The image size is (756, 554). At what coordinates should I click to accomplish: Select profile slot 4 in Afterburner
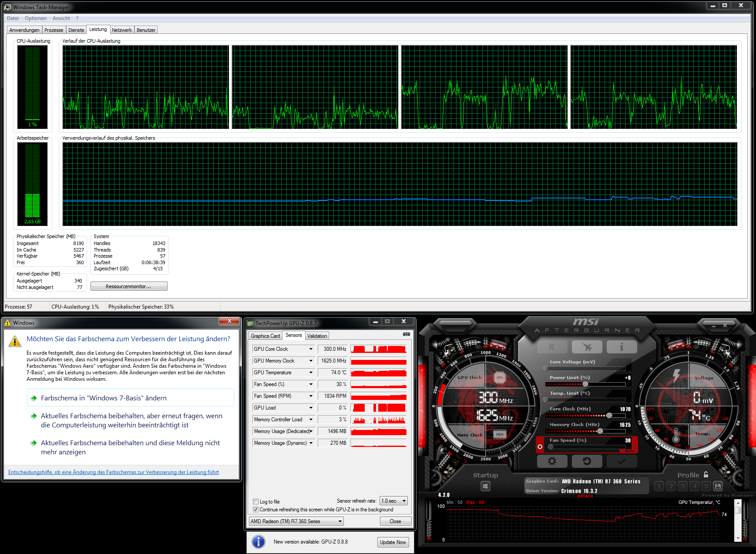click(695, 486)
